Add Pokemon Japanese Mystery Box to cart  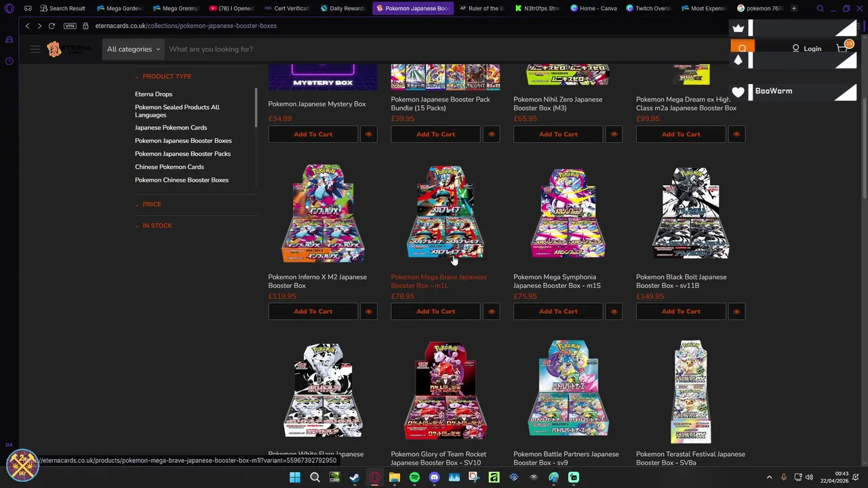click(313, 134)
